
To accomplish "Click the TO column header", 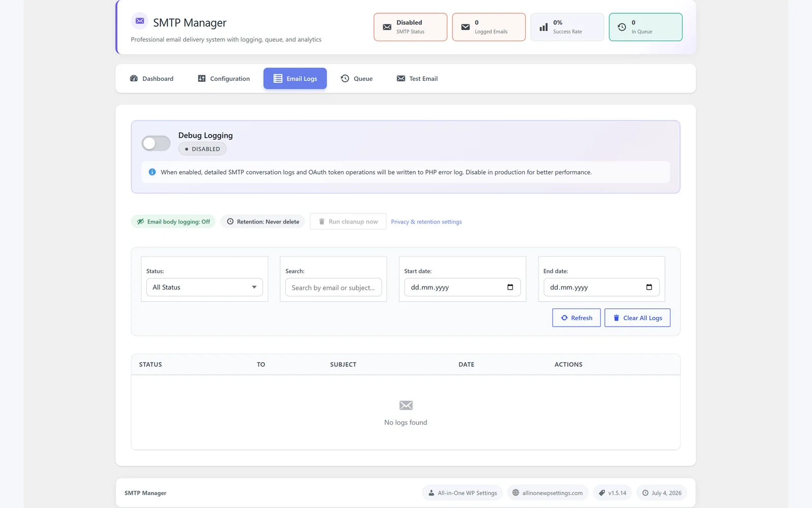I will 261,365.
